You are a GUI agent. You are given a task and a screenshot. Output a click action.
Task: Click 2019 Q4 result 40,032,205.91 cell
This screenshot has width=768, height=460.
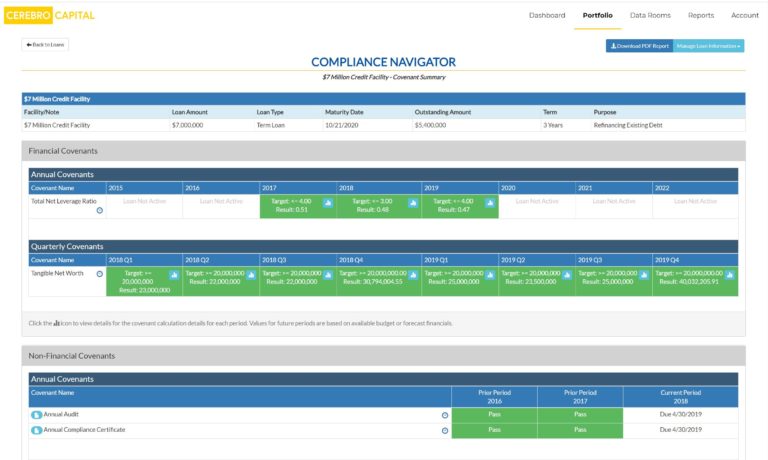tap(695, 281)
